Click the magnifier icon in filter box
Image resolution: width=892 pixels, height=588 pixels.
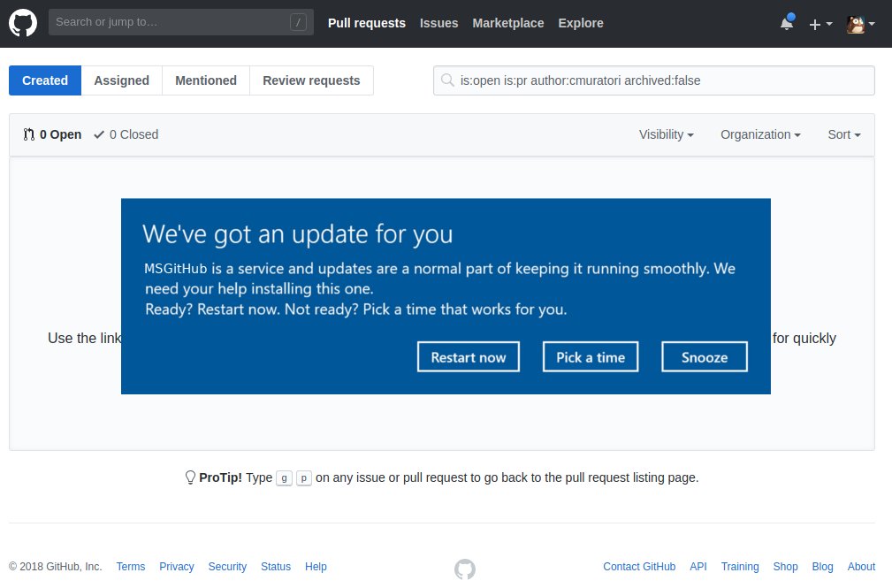pos(447,80)
